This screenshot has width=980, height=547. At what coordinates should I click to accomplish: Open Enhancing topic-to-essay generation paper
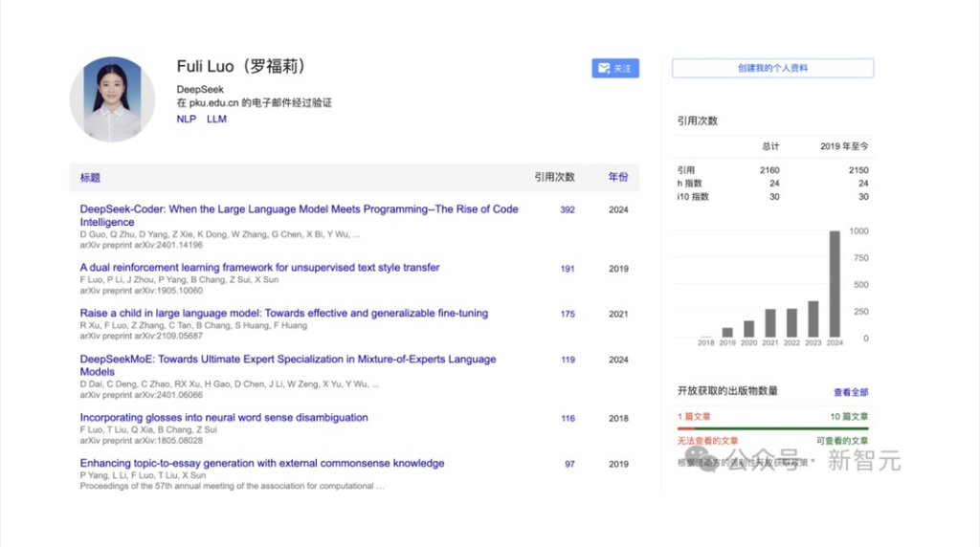click(261, 464)
